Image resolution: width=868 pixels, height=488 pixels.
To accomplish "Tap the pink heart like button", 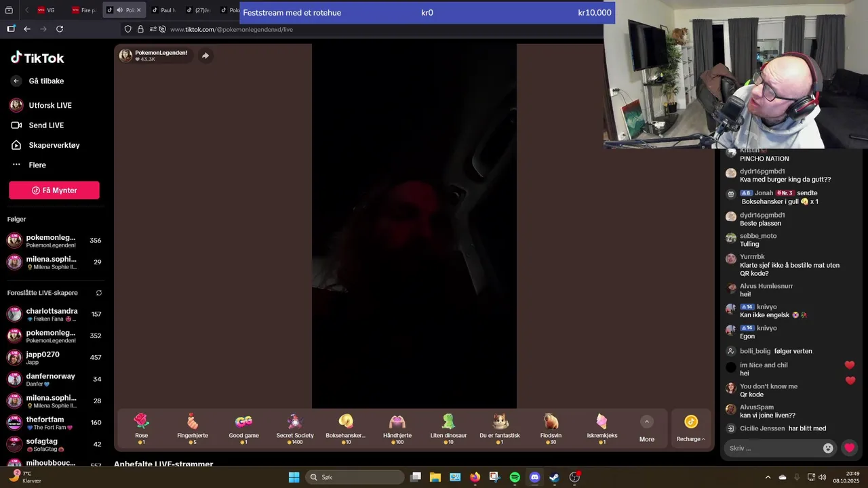I will [x=849, y=448].
